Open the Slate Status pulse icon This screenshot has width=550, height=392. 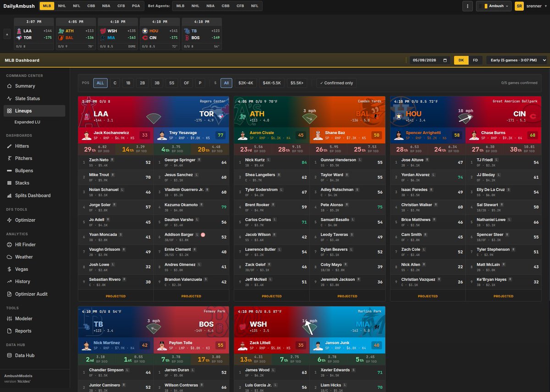click(10, 99)
